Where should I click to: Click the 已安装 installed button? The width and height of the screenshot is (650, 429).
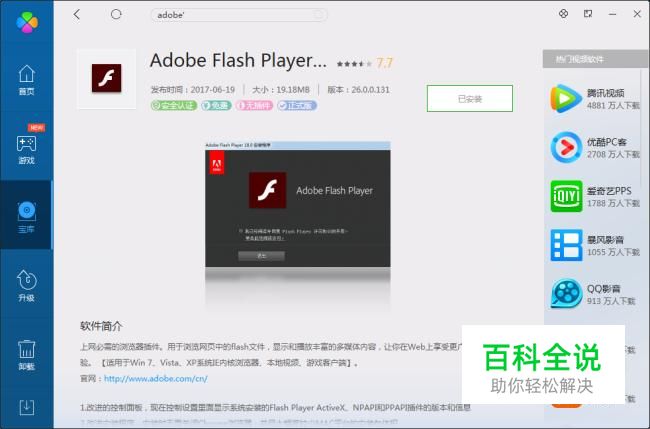470,99
